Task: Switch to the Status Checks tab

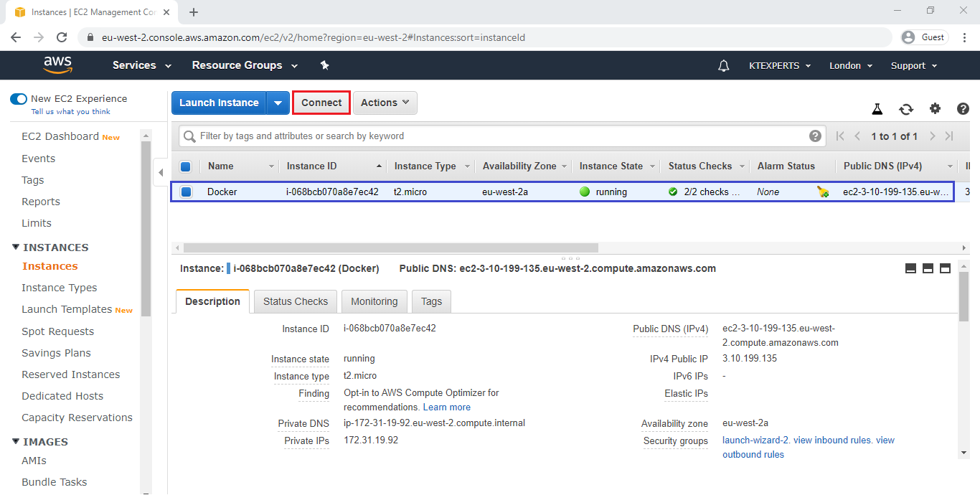Action: click(x=296, y=301)
